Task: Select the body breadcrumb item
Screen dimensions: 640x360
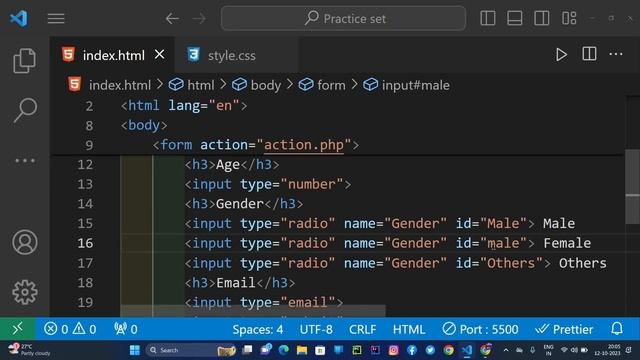Action: click(266, 85)
